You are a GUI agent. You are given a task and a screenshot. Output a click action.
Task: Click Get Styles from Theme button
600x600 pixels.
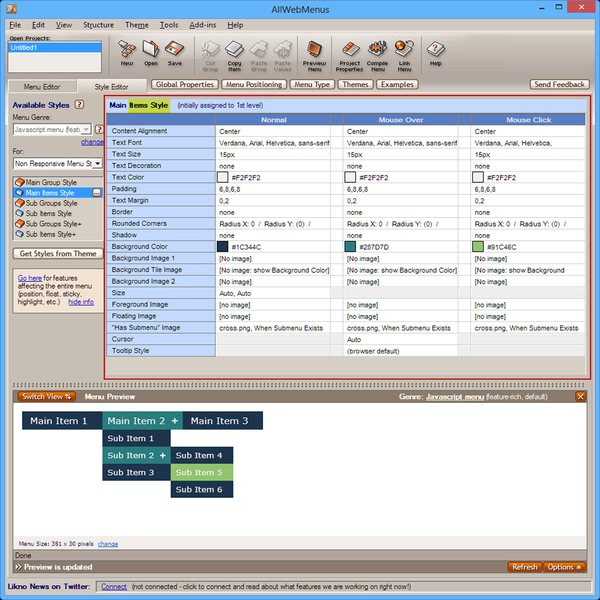(x=58, y=253)
